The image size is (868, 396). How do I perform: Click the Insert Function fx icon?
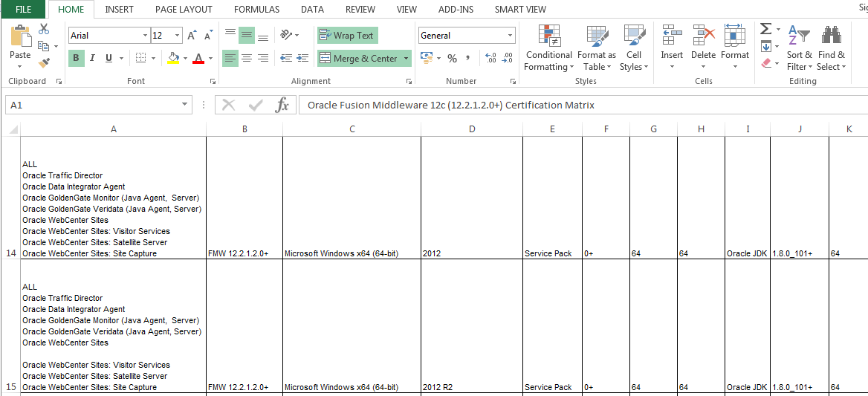coord(282,105)
